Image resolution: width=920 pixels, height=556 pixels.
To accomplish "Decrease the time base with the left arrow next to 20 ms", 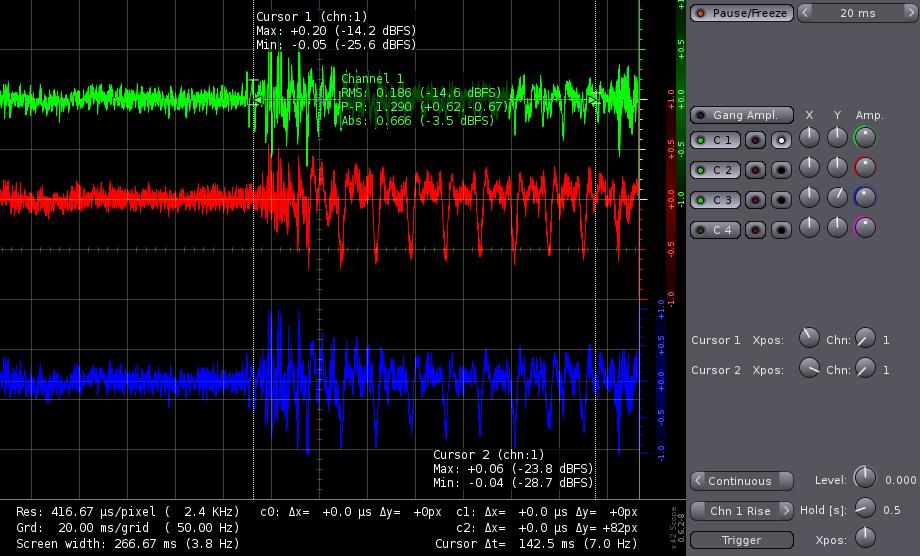I will point(806,12).
